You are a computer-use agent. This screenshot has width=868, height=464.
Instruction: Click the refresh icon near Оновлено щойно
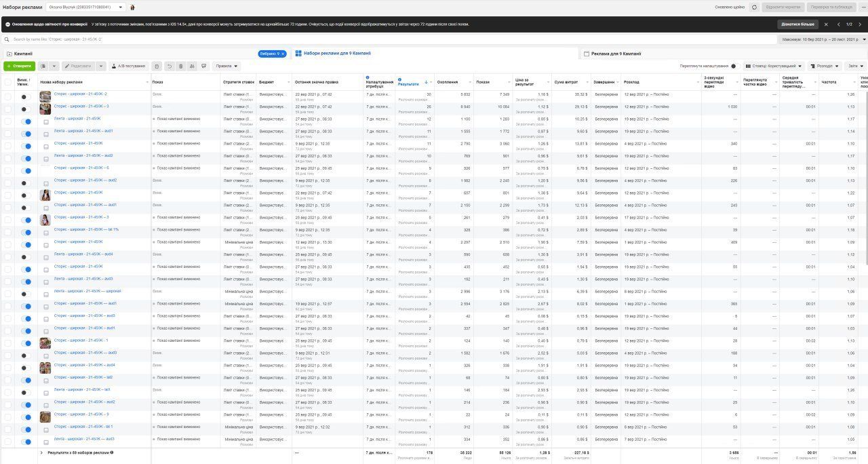tap(754, 7)
